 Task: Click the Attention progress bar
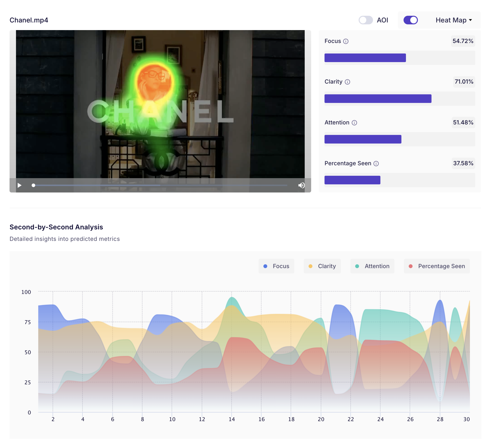click(x=400, y=139)
